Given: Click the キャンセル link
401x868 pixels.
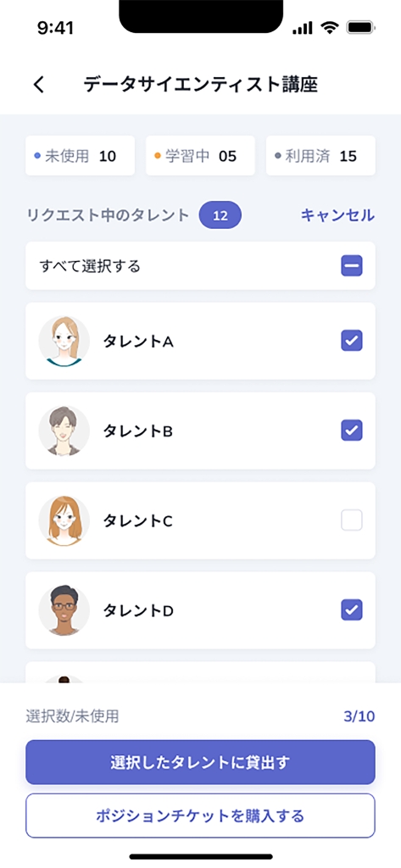Looking at the screenshot, I should (338, 215).
